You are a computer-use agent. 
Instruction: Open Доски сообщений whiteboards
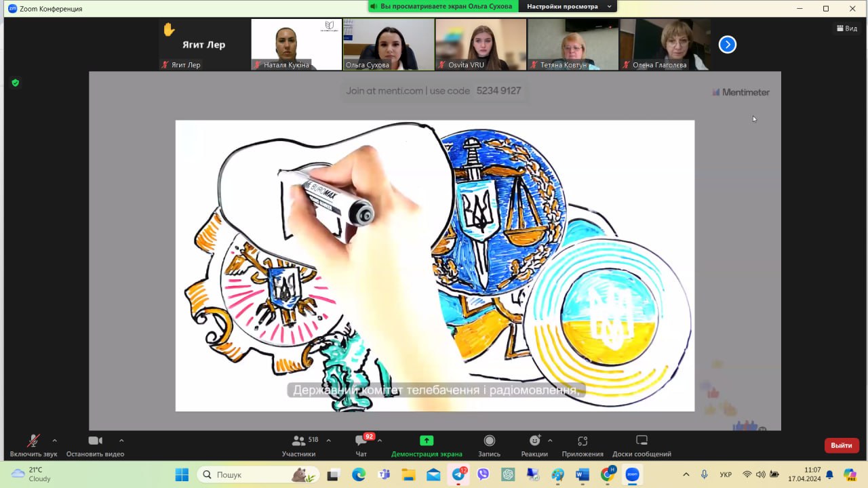click(x=642, y=445)
